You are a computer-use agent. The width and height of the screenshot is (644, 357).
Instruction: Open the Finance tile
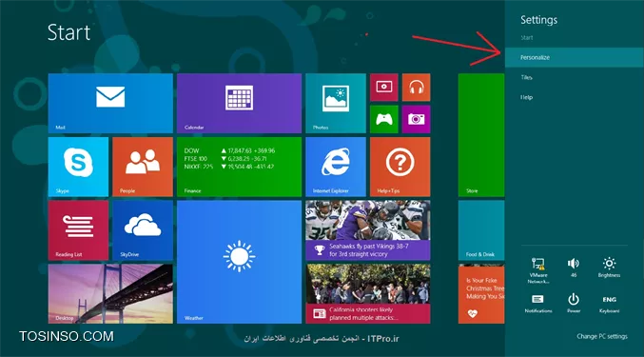point(239,167)
